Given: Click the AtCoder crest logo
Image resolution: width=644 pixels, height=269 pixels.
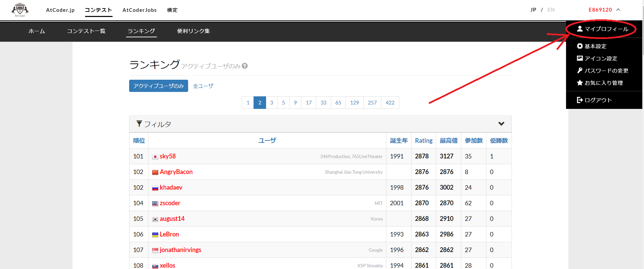Looking at the screenshot, I should pos(20,10).
